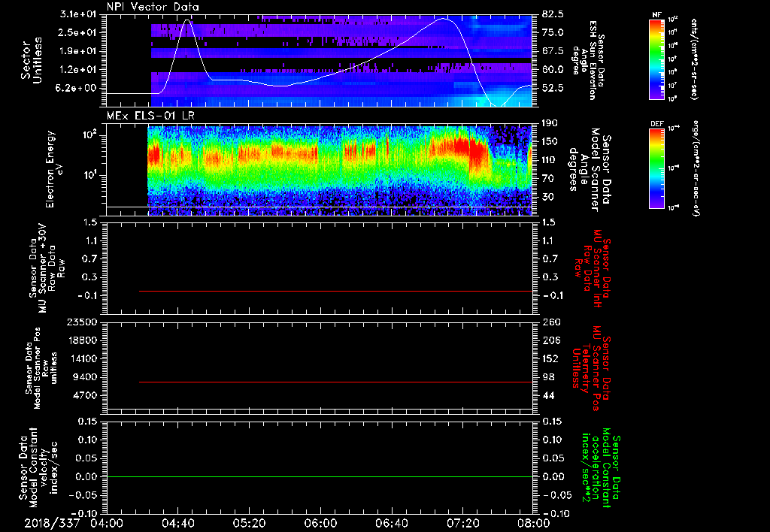
Task: Click the "ESH Sun Elevation Angle" axis label
Action: [589, 60]
